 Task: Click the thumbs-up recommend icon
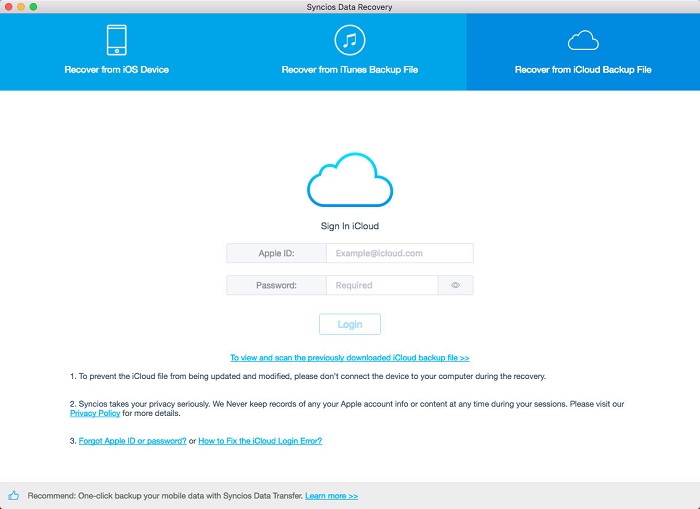pyautogui.click(x=13, y=495)
